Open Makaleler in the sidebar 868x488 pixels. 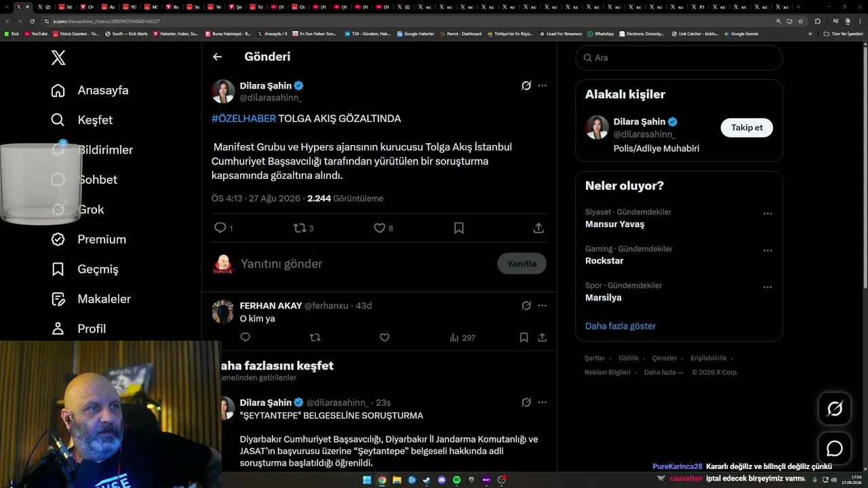pos(91,299)
